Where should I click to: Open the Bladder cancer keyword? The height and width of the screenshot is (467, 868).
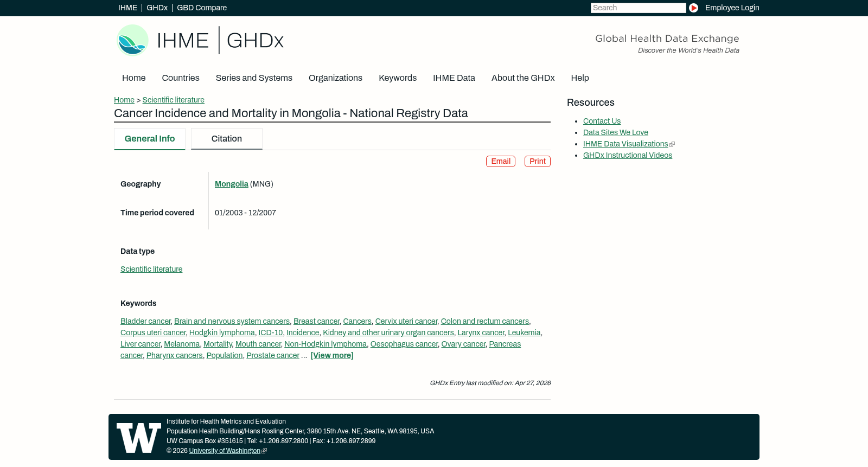[145, 321]
